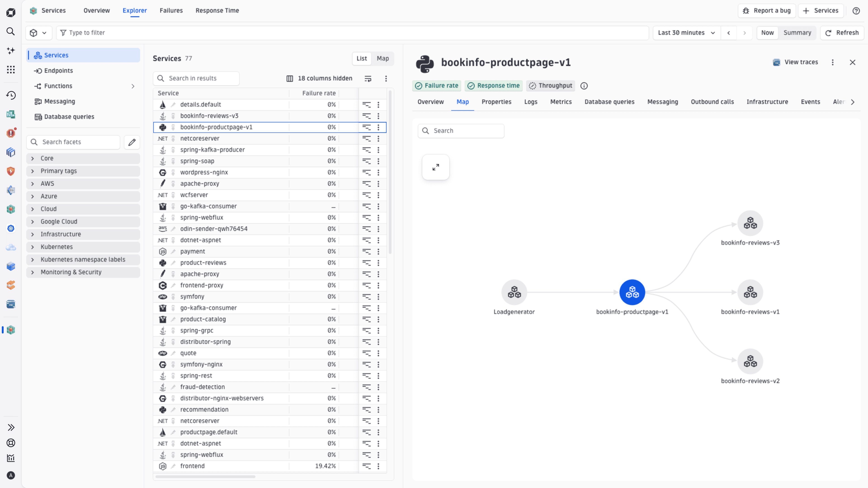868x488 pixels.
Task: Click the add Services button
Action: point(821,11)
